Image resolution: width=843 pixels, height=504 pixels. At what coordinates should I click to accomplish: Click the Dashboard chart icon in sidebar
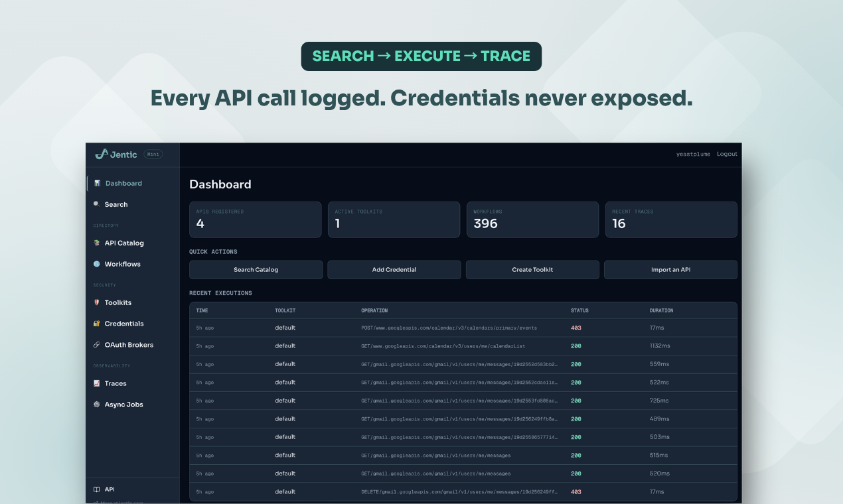pos(97,183)
